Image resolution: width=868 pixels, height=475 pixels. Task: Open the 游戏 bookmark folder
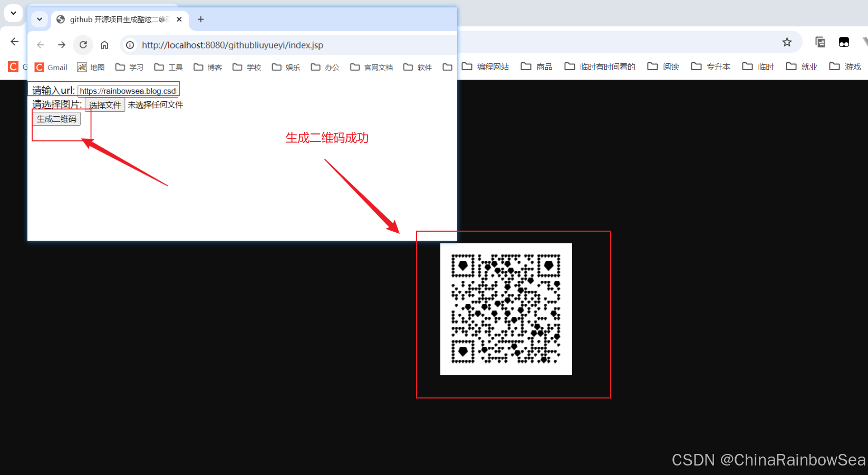tap(845, 66)
